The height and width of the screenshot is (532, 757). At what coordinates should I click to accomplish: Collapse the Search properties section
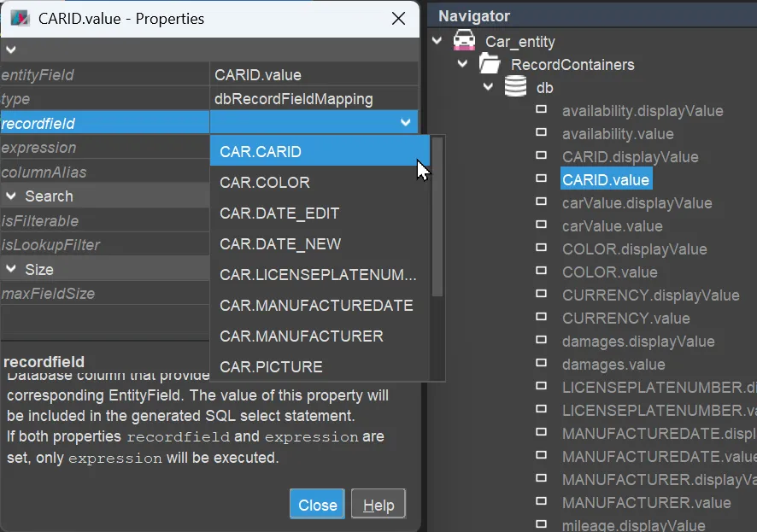11,196
